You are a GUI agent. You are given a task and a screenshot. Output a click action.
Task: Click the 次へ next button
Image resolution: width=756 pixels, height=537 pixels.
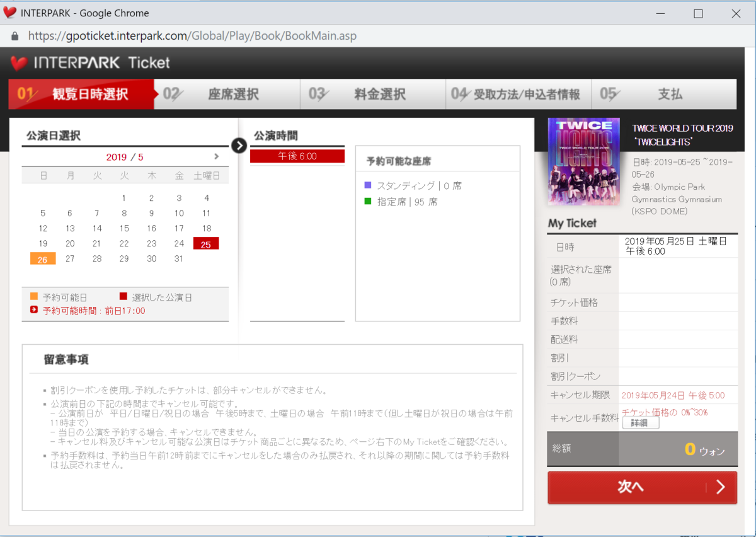click(x=642, y=487)
